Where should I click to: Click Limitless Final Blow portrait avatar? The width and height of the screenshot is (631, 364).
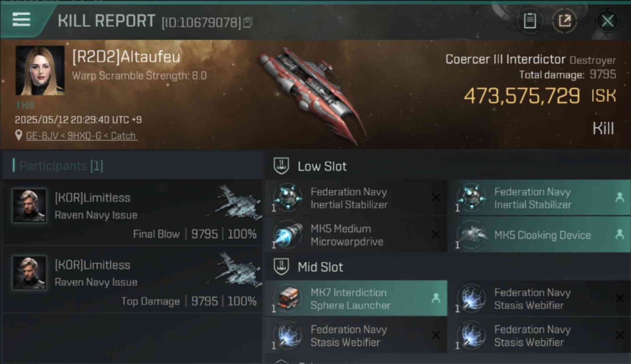click(29, 205)
